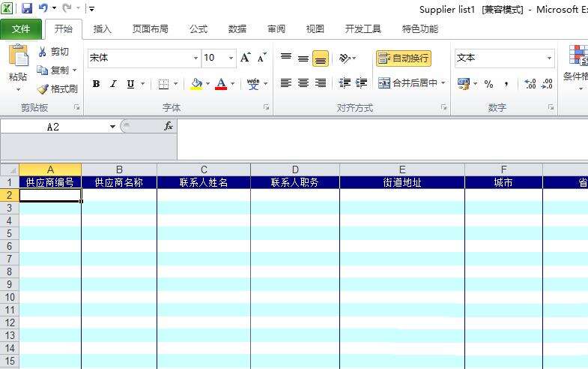This screenshot has width=588, height=369.
Task: Toggle align text left
Action: pyautogui.click(x=286, y=83)
